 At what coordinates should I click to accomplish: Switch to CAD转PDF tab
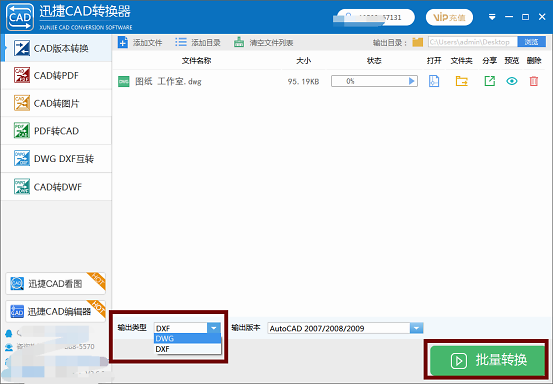point(56,75)
